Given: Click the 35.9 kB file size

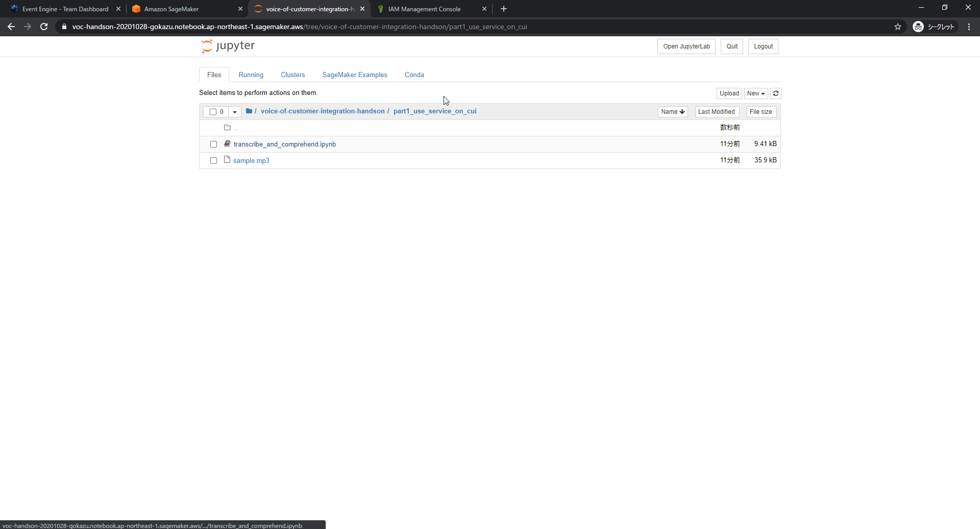Looking at the screenshot, I should 765,160.
